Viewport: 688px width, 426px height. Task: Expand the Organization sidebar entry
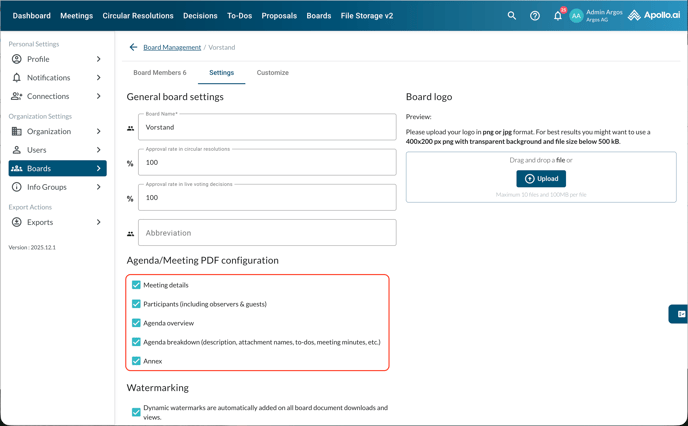point(98,131)
